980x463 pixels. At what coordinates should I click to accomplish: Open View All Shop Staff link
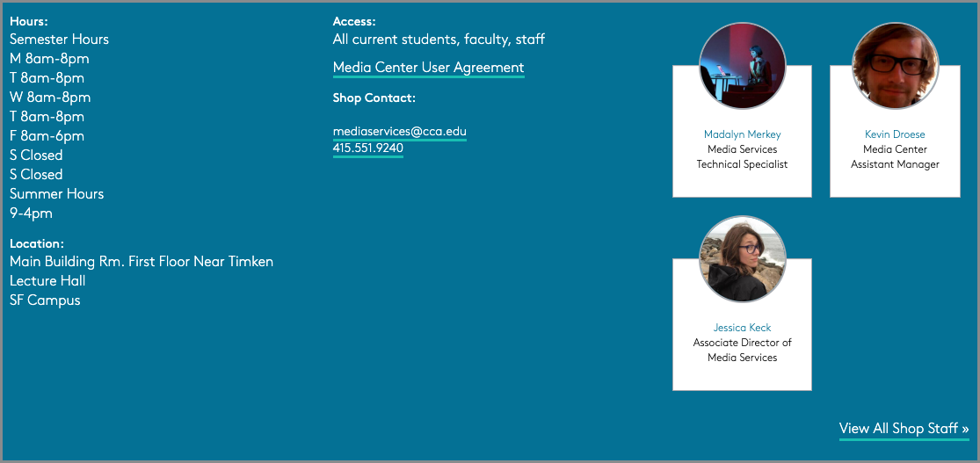(x=904, y=429)
